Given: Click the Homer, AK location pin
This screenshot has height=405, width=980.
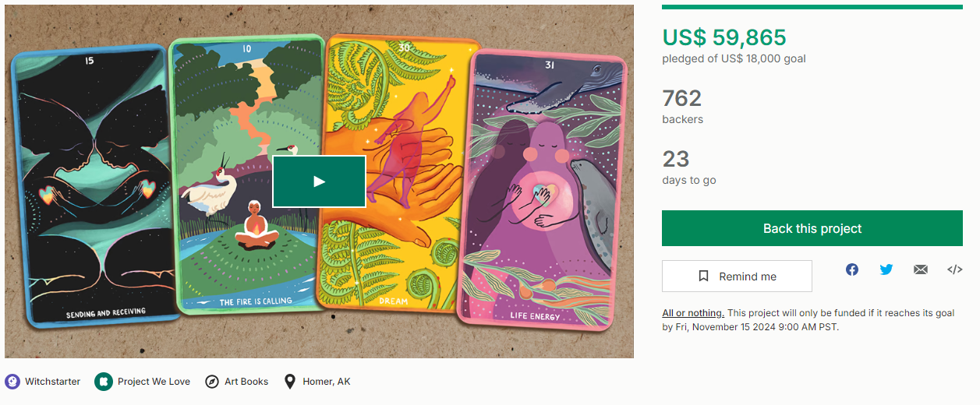Looking at the screenshot, I should tap(290, 382).
